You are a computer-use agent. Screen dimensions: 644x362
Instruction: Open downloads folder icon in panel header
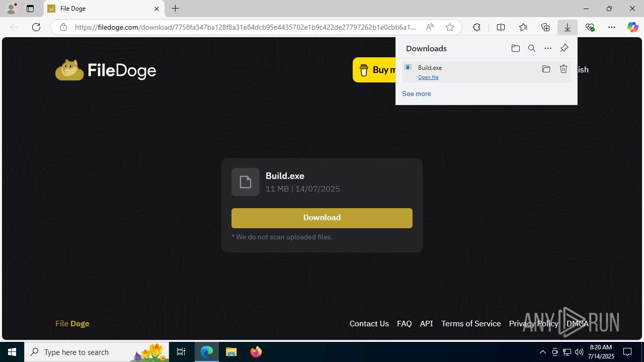click(x=516, y=48)
